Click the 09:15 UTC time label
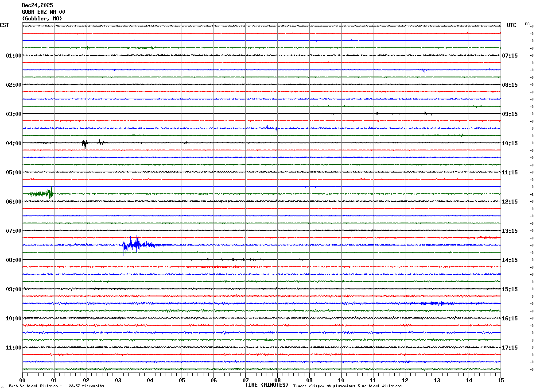The width and height of the screenshot is (536, 392). (x=510, y=114)
